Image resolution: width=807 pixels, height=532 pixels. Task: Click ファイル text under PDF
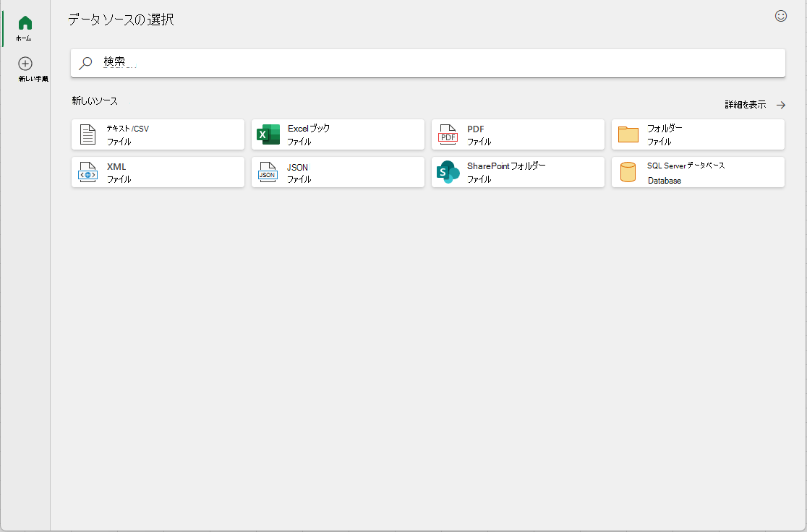[479, 142]
